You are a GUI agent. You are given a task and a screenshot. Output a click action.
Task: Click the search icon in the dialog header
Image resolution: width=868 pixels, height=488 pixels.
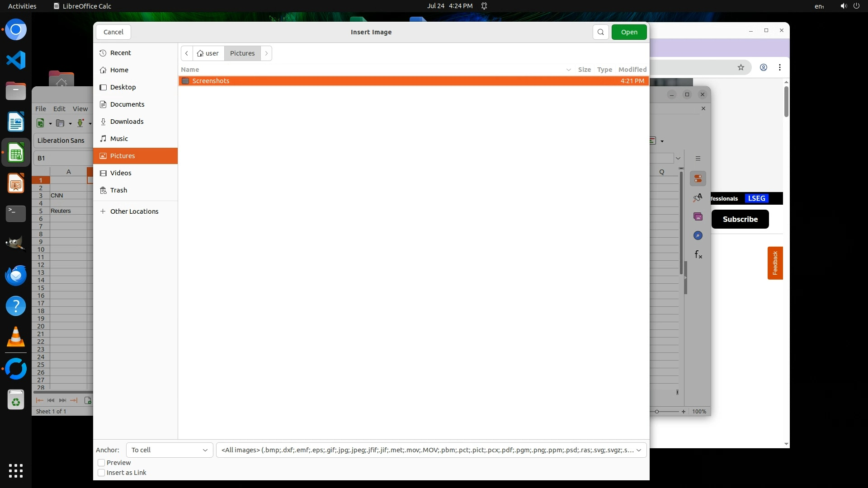pyautogui.click(x=600, y=32)
